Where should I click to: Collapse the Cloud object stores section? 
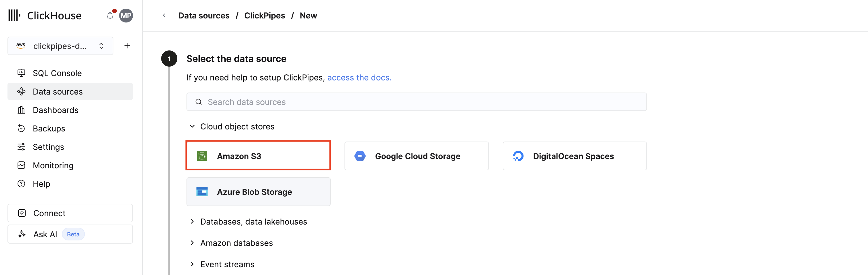click(x=192, y=127)
